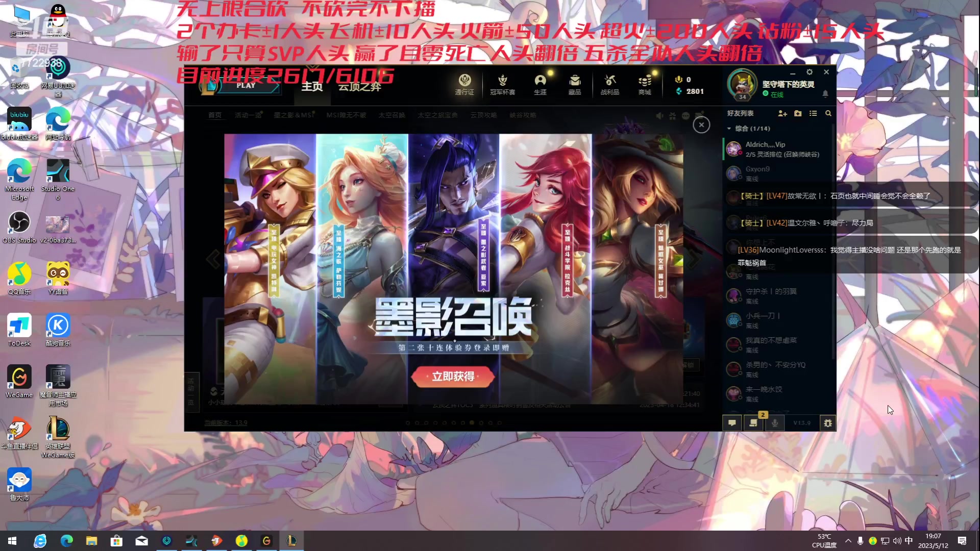Select the 活动一览 sub-tab
Image resolution: width=980 pixels, height=551 pixels.
click(x=248, y=115)
